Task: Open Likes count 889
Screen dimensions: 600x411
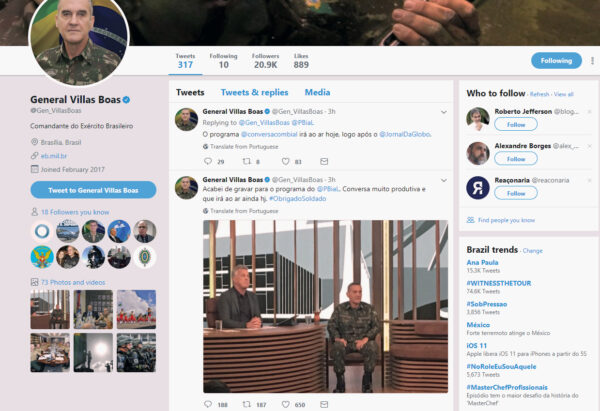Action: coord(301,61)
